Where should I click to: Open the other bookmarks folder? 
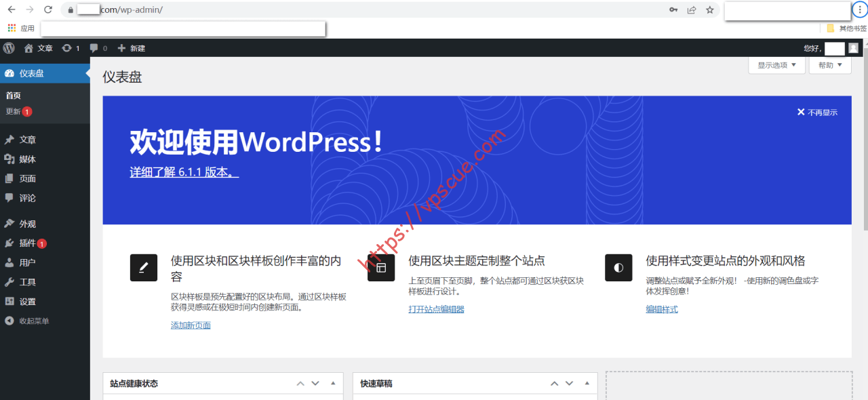[x=846, y=28]
